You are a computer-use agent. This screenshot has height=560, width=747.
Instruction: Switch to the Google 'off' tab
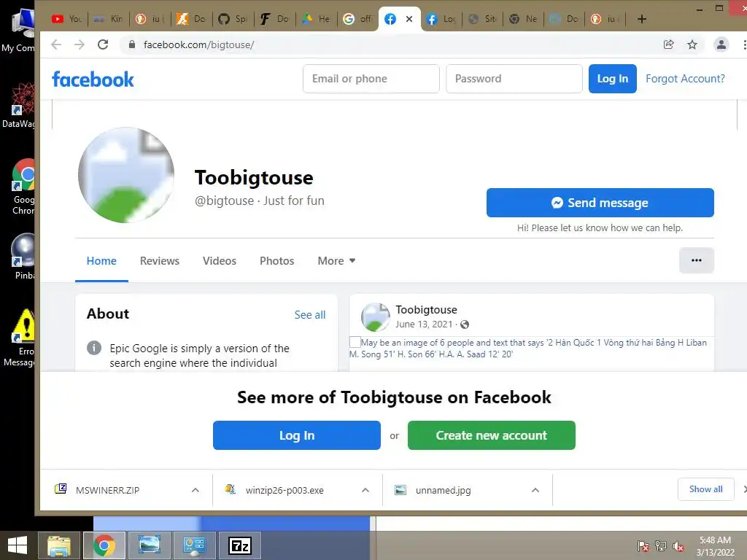pyautogui.click(x=357, y=19)
